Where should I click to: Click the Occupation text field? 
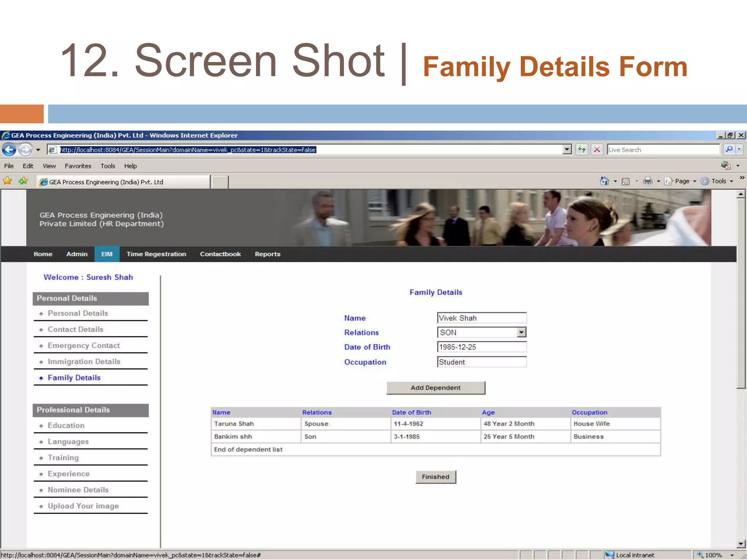click(x=481, y=362)
